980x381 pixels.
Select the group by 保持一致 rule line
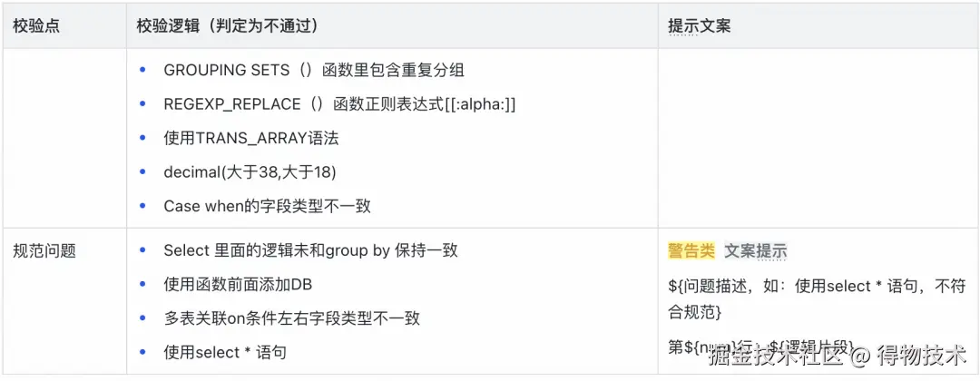click(310, 250)
